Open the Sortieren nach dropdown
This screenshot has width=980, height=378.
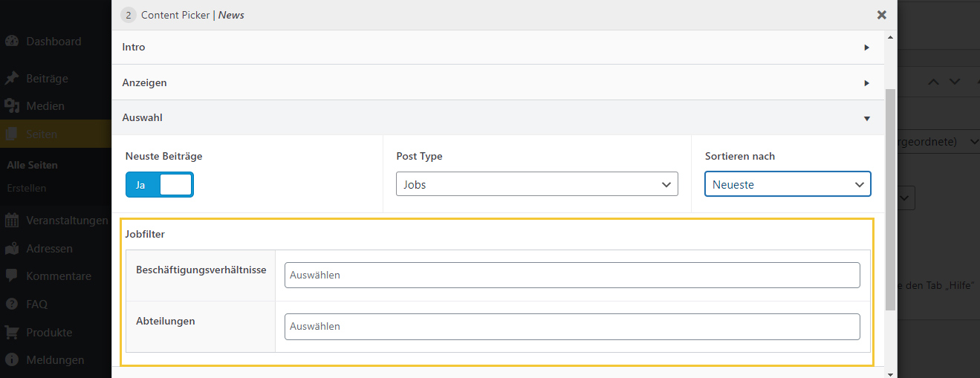point(787,184)
